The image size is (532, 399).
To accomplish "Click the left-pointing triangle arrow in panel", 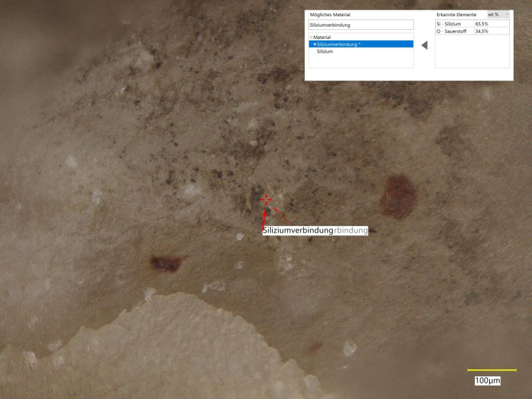I will pyautogui.click(x=424, y=45).
